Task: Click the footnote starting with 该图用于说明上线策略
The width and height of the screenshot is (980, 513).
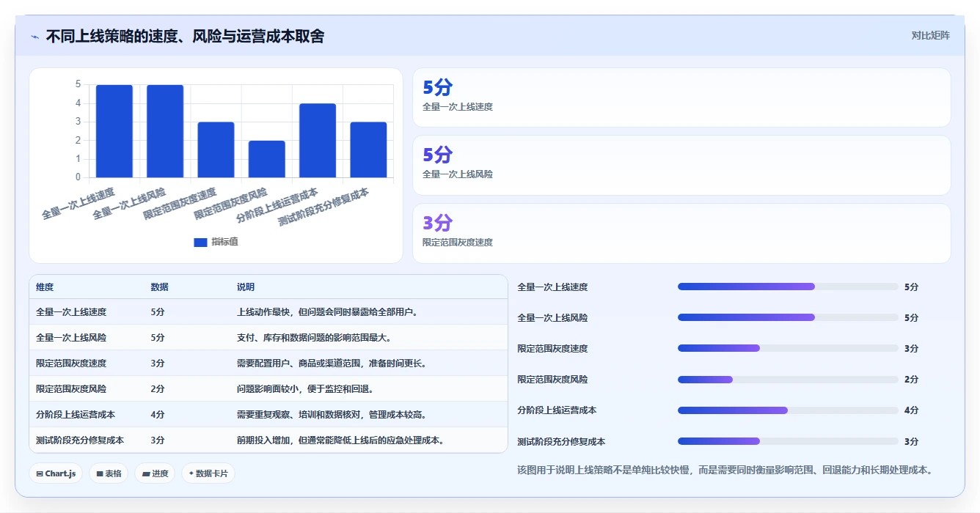Action: coord(725,470)
